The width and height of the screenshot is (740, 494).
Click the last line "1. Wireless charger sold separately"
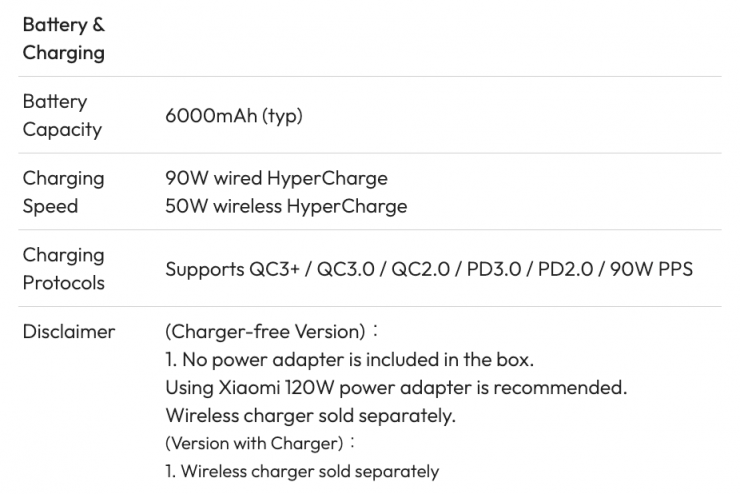(x=302, y=471)
